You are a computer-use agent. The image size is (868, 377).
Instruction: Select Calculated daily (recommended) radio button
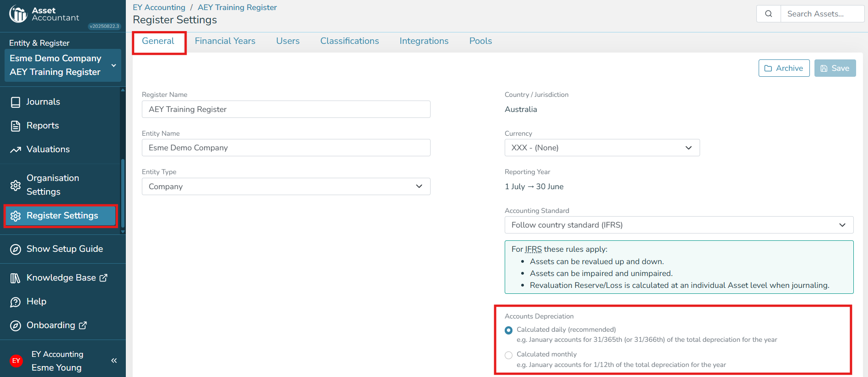pyautogui.click(x=508, y=330)
